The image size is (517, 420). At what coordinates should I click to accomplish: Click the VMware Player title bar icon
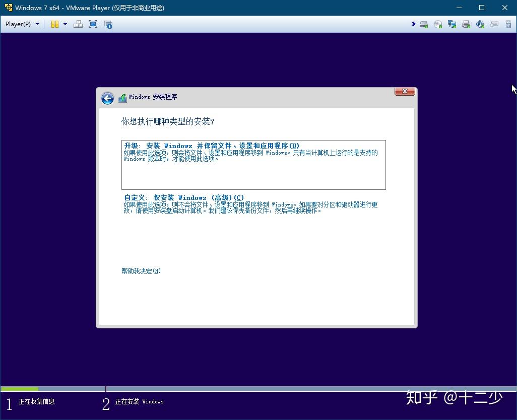click(x=8, y=7)
